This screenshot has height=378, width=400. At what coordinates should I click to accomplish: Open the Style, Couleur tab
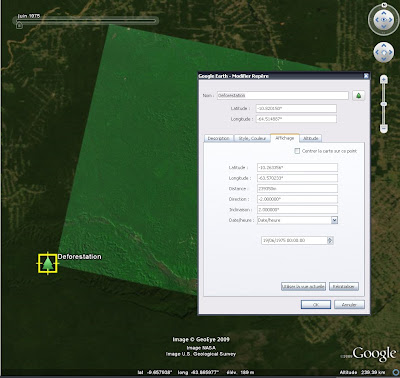point(252,138)
